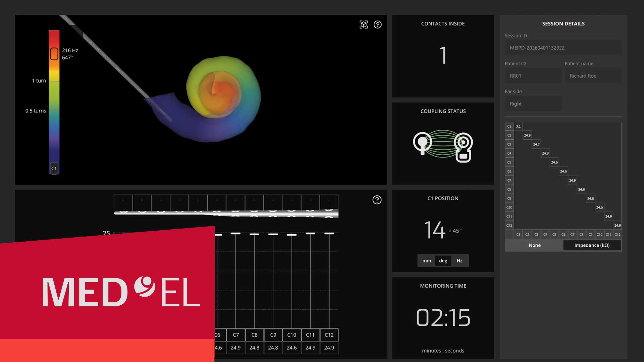Click the Ear side field Right
This screenshot has height=362, width=644.
coord(533,104)
